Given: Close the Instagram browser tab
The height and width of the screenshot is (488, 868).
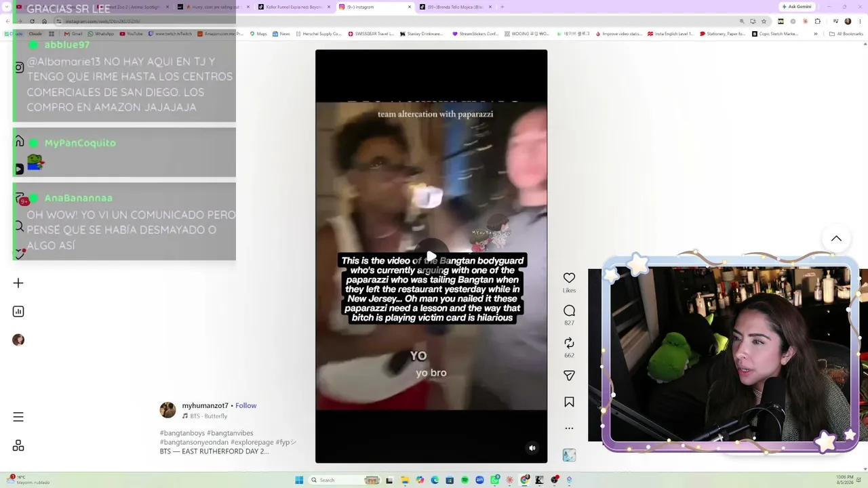Looking at the screenshot, I should tap(410, 7).
